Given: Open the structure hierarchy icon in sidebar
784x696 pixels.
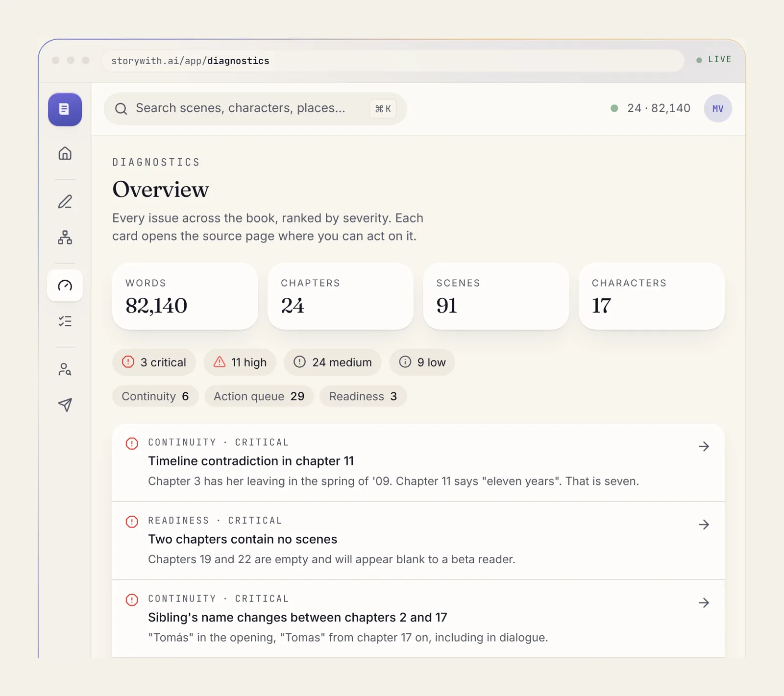Looking at the screenshot, I should pyautogui.click(x=65, y=238).
